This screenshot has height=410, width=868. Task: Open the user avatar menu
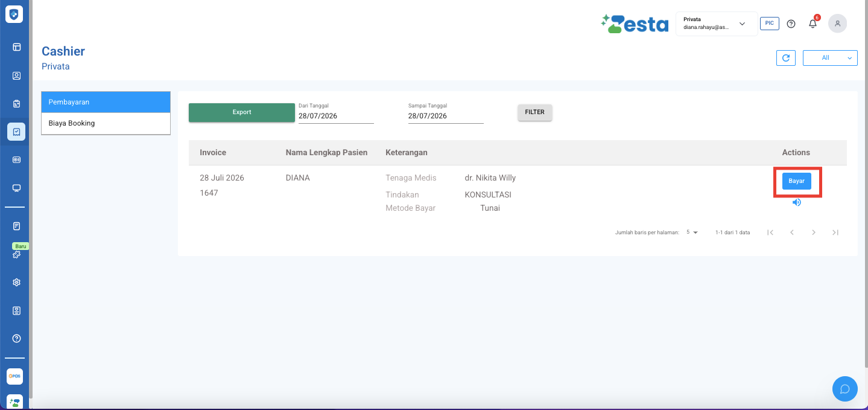(x=837, y=24)
